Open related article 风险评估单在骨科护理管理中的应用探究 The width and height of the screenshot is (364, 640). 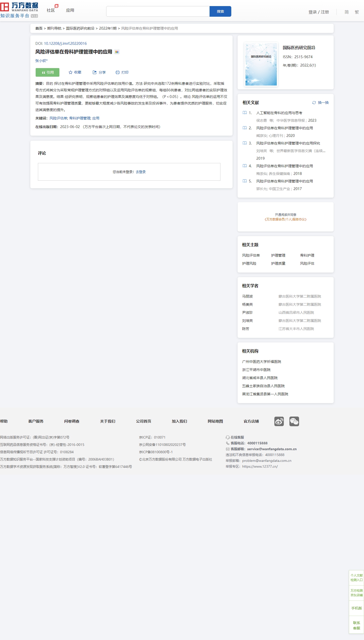pyautogui.click(x=288, y=143)
